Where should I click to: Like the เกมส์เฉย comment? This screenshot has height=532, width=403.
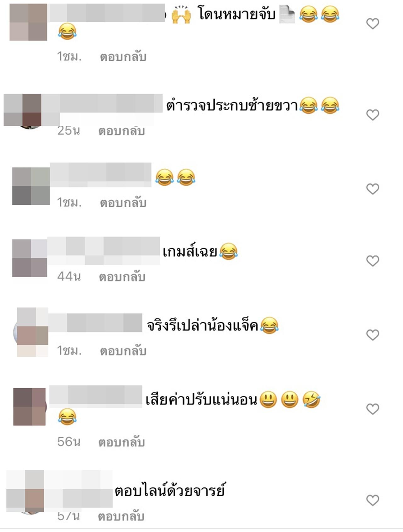click(373, 261)
